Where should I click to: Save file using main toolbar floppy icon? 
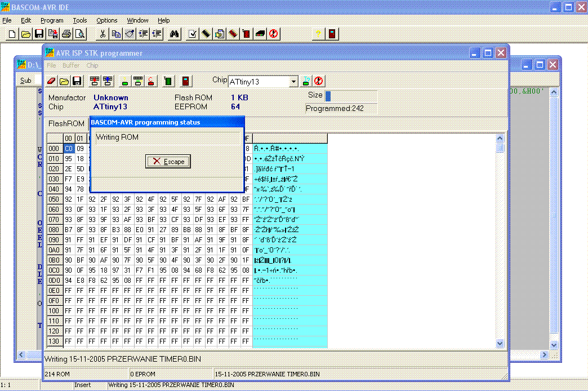[x=39, y=34]
